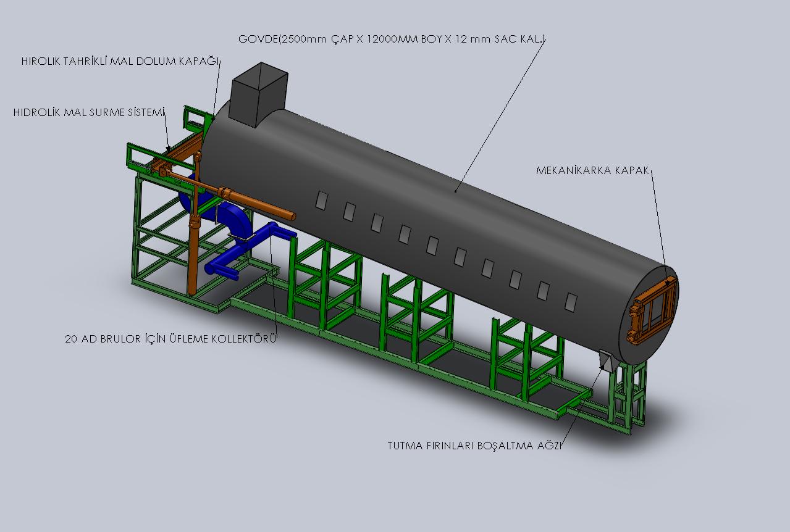Select the MEKANİKARKA KAPAK label text

593,171
